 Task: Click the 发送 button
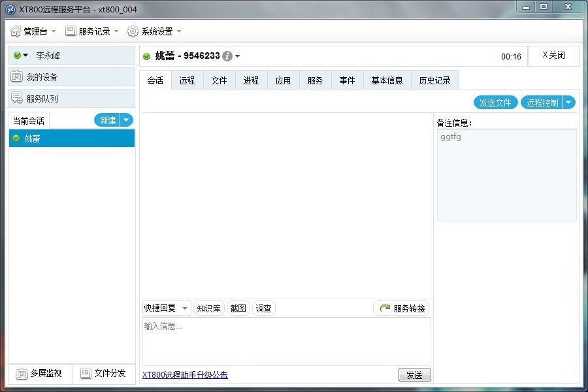pyautogui.click(x=414, y=375)
